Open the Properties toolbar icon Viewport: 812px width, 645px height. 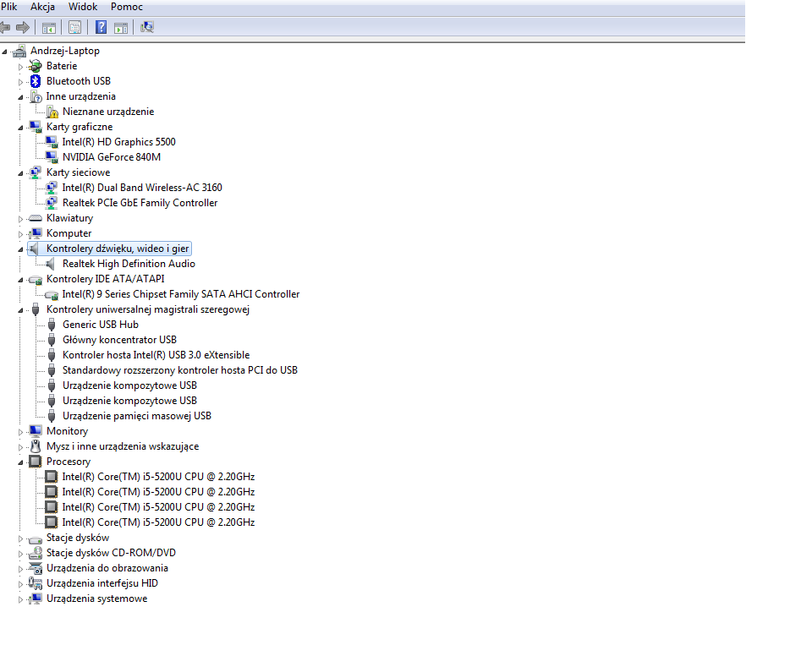pyautogui.click(x=75, y=27)
